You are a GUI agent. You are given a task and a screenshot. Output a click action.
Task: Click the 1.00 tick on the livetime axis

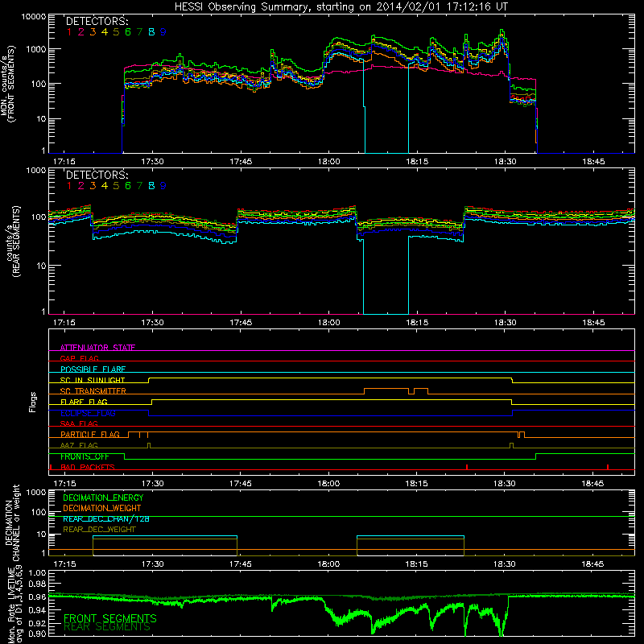[x=37, y=573]
